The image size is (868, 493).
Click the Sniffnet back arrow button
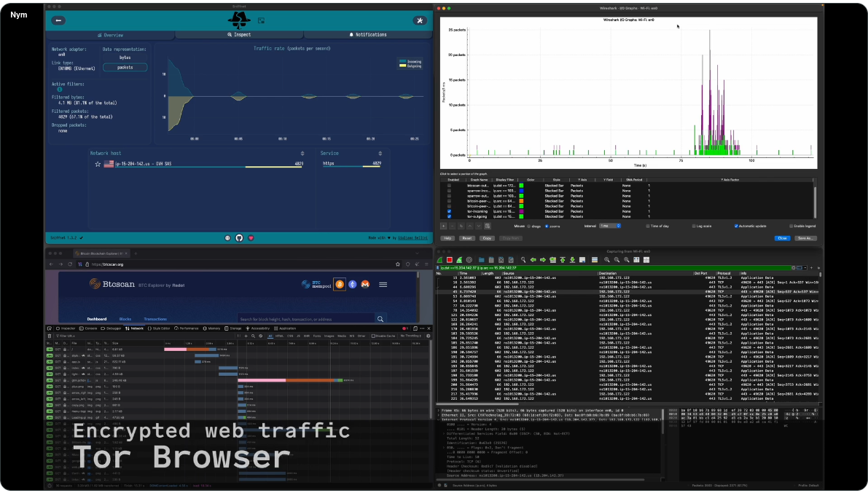[59, 20]
